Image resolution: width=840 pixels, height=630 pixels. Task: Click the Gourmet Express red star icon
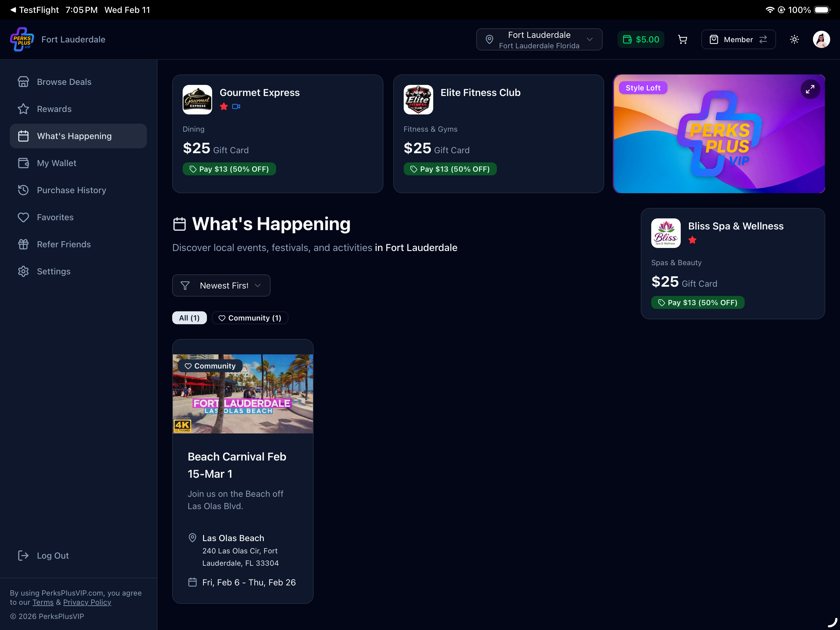[x=224, y=106]
